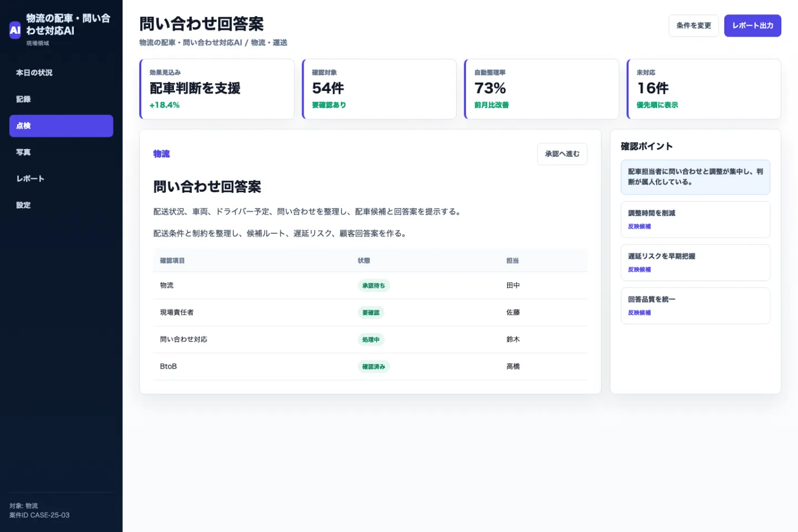Image resolution: width=798 pixels, height=532 pixels.
Task: Click the breadcrumb under the page title
Action: click(213, 43)
